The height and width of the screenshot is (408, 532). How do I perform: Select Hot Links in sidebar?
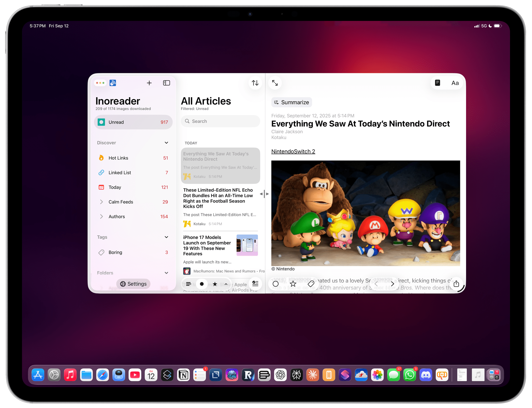click(x=118, y=158)
